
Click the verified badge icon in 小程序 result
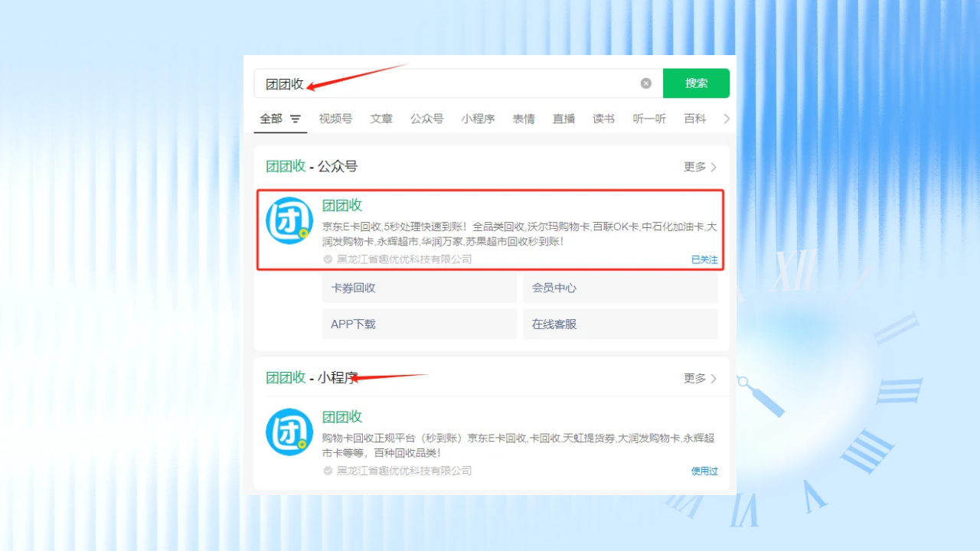coord(328,471)
